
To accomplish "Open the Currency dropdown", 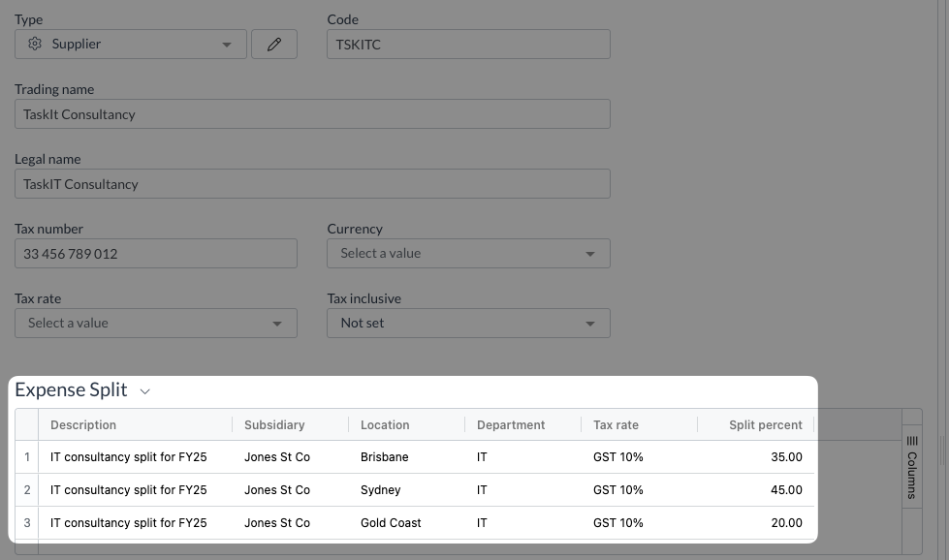I will pyautogui.click(x=468, y=254).
